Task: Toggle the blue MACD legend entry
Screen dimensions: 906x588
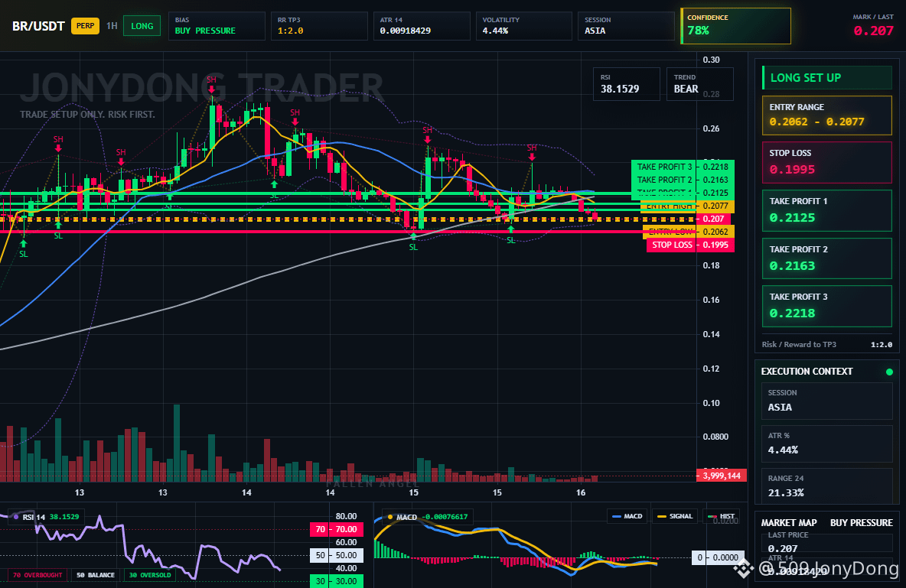Action: (x=627, y=516)
